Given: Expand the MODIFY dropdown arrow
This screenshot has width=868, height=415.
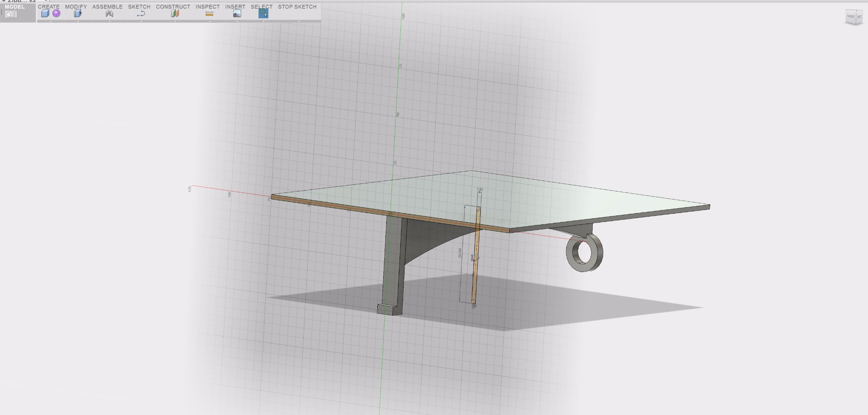Looking at the screenshot, I should click(78, 22).
